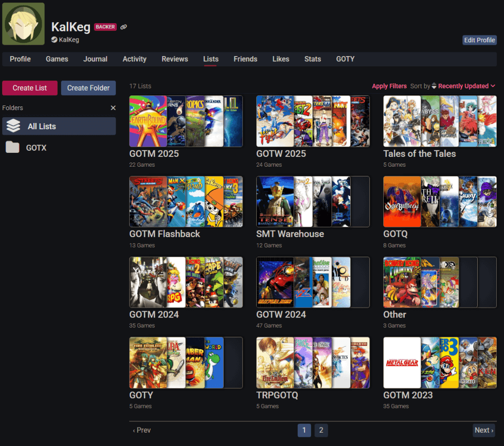
Task: Click Apply Filters
Action: (389, 86)
